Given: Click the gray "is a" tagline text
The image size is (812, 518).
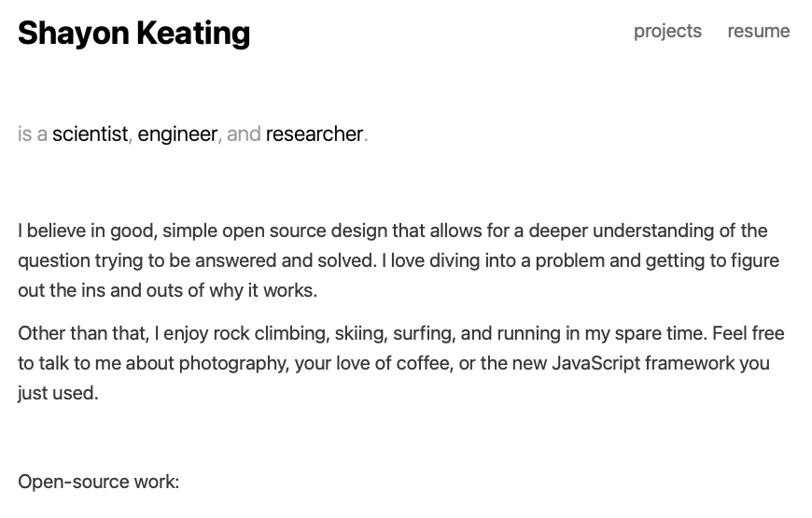Looking at the screenshot, I should [33, 133].
